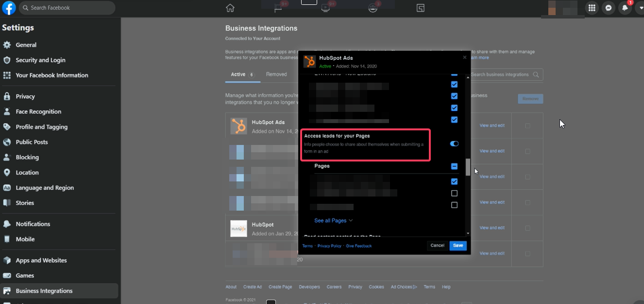Click the HubSpot Ads logo in the dialog header

(x=309, y=61)
